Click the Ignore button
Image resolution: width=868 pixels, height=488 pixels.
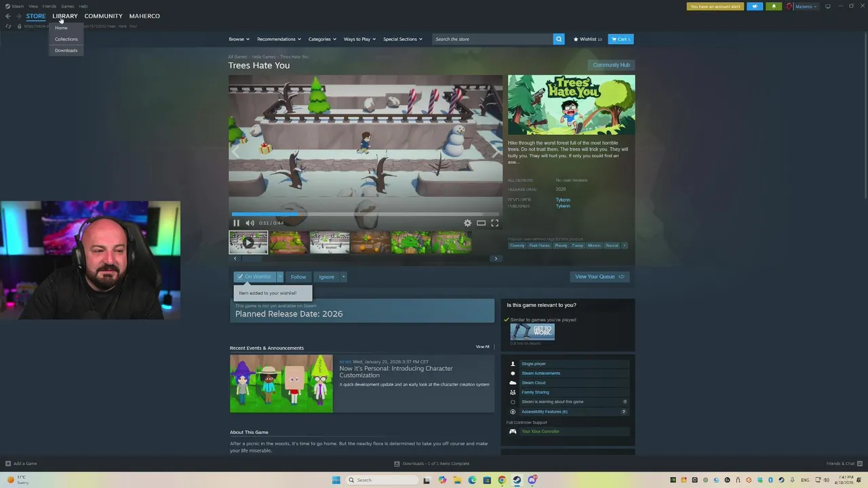click(326, 277)
